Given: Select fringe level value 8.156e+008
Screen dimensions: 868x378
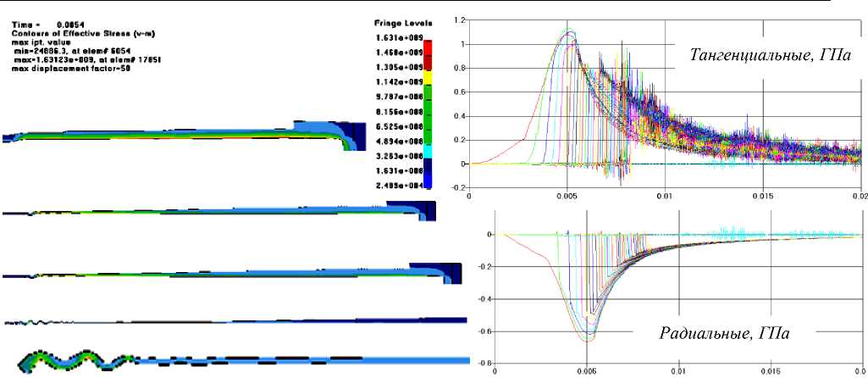Looking at the screenshot, I should point(400,111).
